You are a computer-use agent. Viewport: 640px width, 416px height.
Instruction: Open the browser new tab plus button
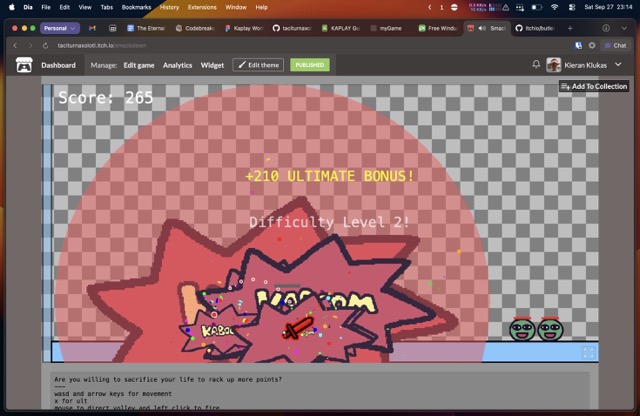click(x=570, y=28)
